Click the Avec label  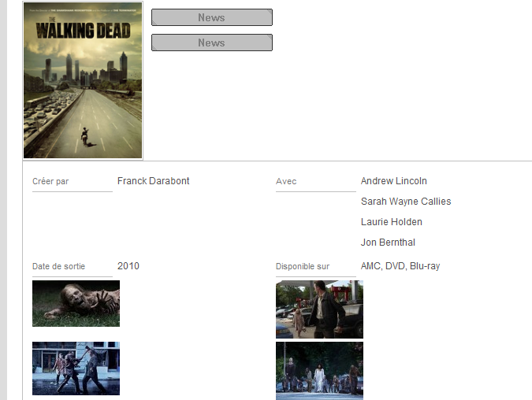(286, 181)
